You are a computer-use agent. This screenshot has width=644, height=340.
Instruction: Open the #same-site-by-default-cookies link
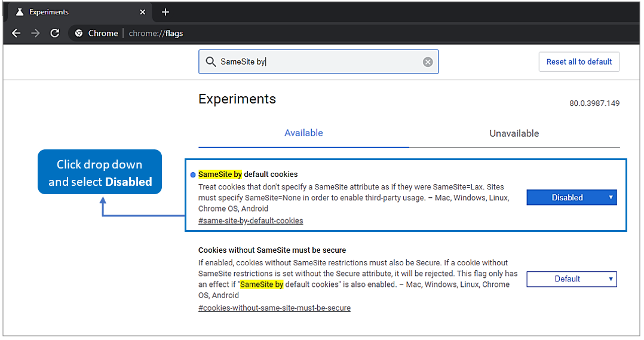click(x=250, y=220)
